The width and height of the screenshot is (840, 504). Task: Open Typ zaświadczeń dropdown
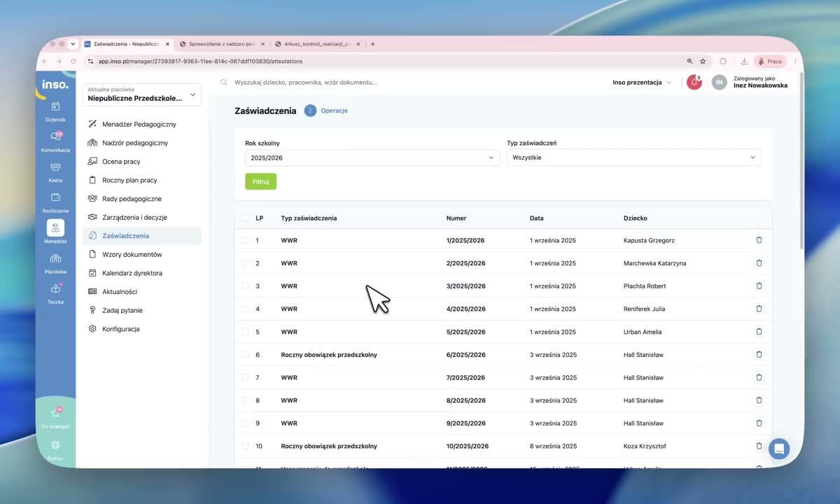tap(633, 157)
